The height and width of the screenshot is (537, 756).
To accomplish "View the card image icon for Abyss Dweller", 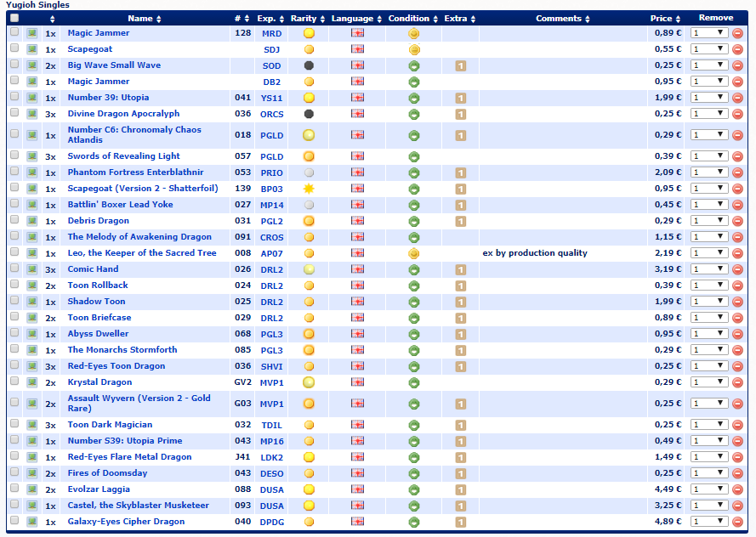I will click(31, 334).
